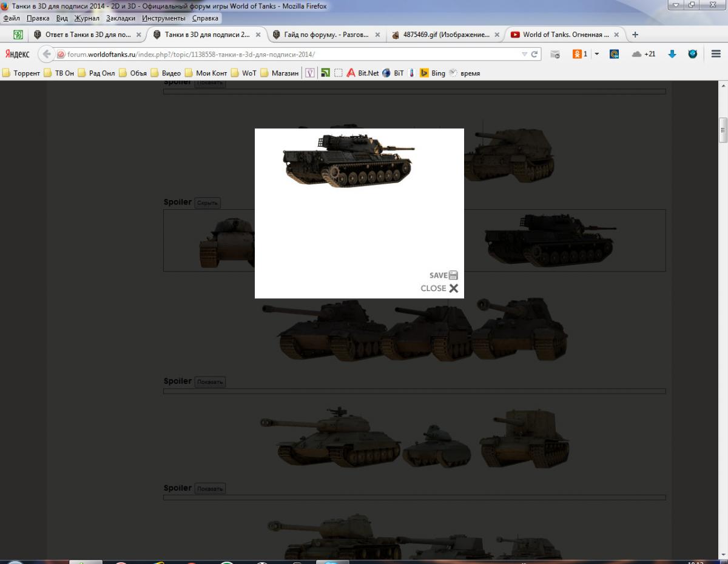Image resolution: width=728 pixels, height=564 pixels.
Task: Click the dark round extension icon
Action: pos(692,54)
